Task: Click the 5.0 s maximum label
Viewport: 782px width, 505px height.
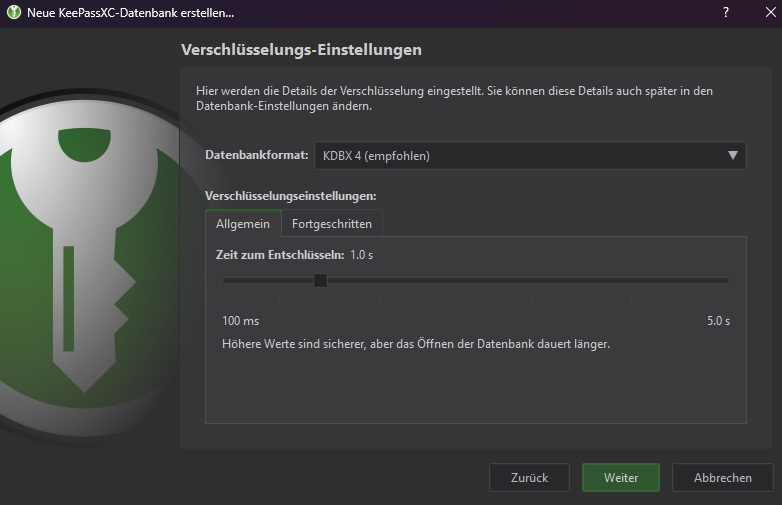Action: tap(718, 321)
